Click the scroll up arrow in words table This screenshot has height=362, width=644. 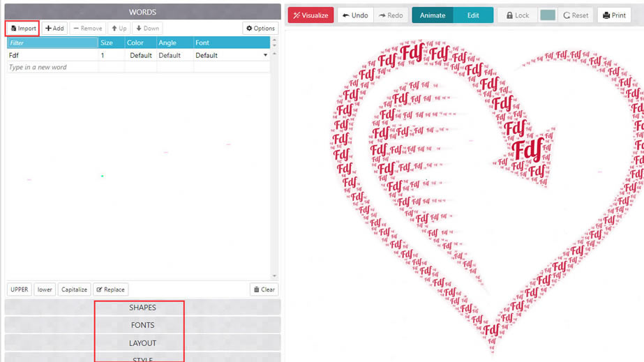[274, 54]
